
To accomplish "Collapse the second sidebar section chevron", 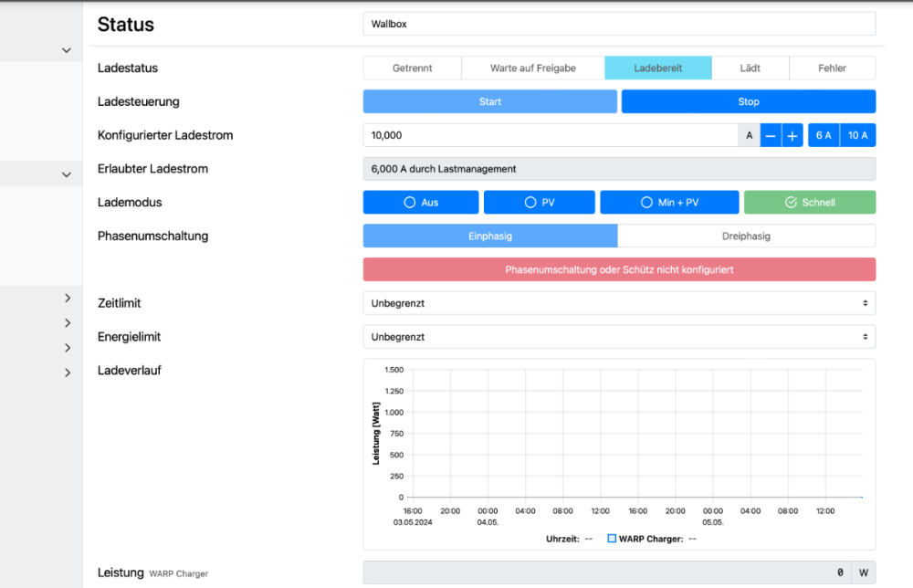I will (x=66, y=173).
